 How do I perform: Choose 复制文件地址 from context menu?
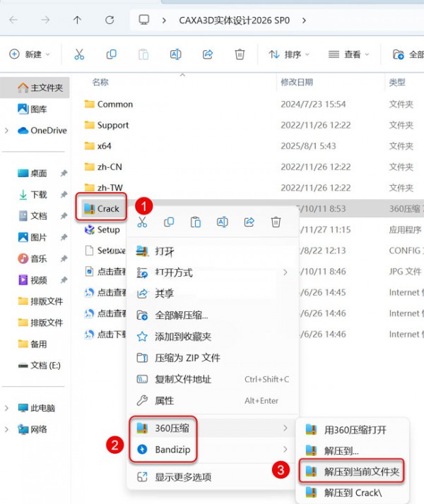coord(213,379)
